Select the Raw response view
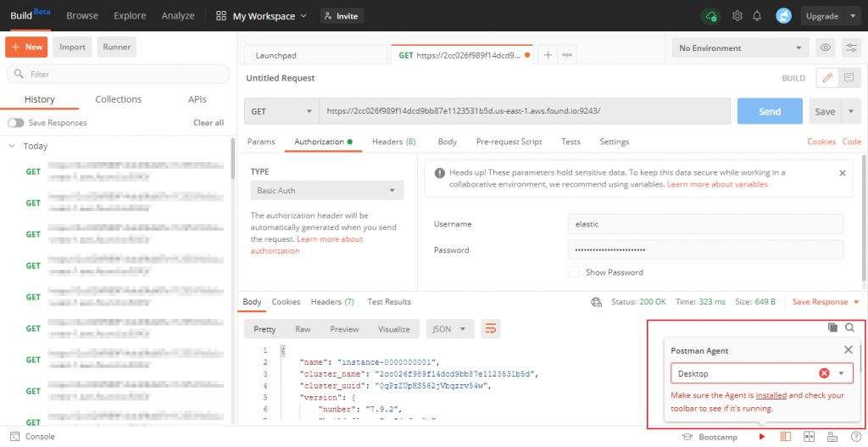The width and height of the screenshot is (868, 447). [303, 329]
